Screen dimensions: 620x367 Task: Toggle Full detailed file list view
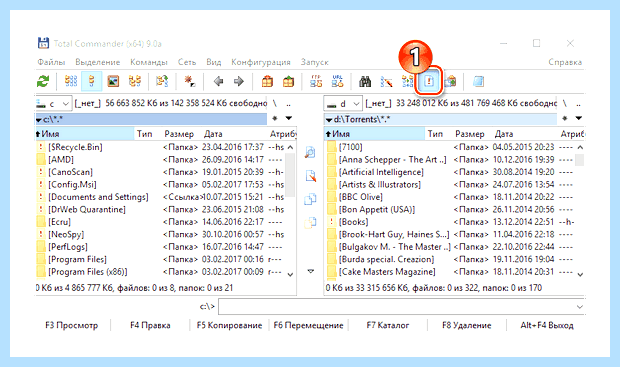click(92, 81)
